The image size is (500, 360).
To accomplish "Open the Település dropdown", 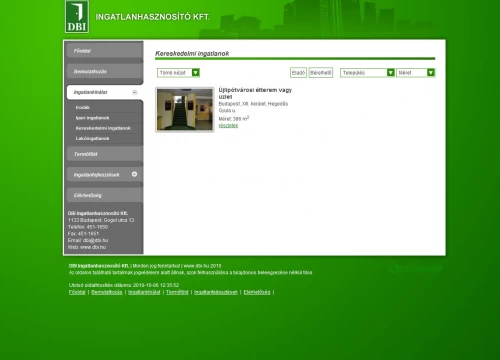I will [367, 73].
